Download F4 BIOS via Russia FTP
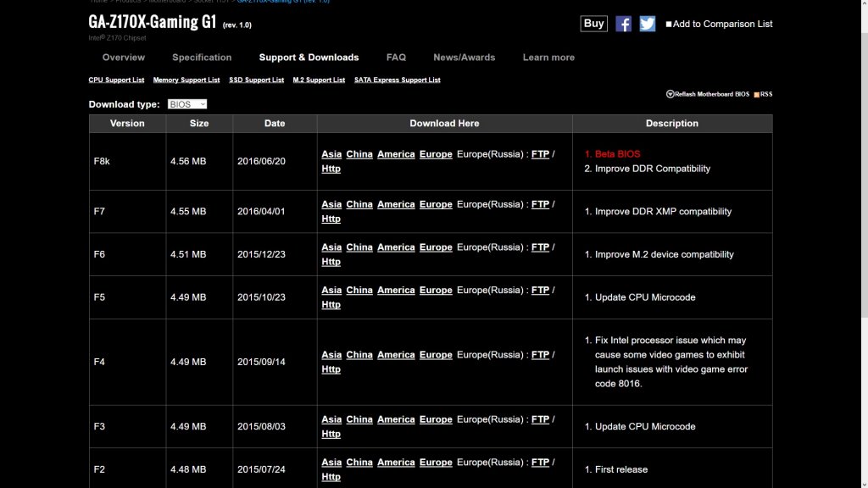The image size is (868, 488). [540, 355]
